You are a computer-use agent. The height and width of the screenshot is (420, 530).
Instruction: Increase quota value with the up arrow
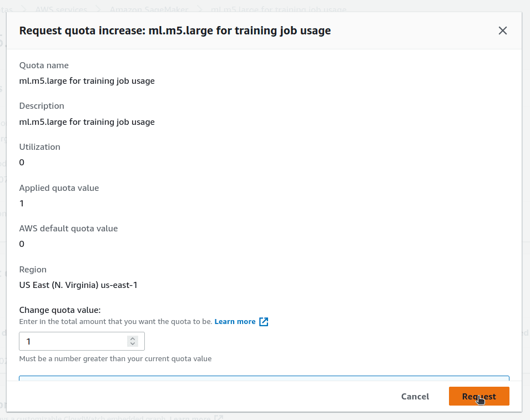[132, 338]
